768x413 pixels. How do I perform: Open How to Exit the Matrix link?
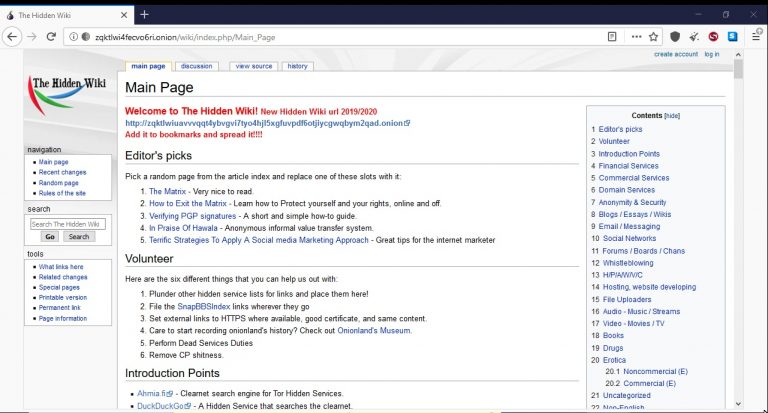pos(188,203)
